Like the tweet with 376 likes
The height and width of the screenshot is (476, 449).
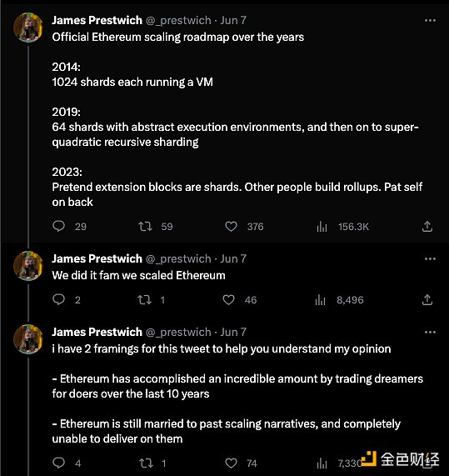click(x=231, y=227)
